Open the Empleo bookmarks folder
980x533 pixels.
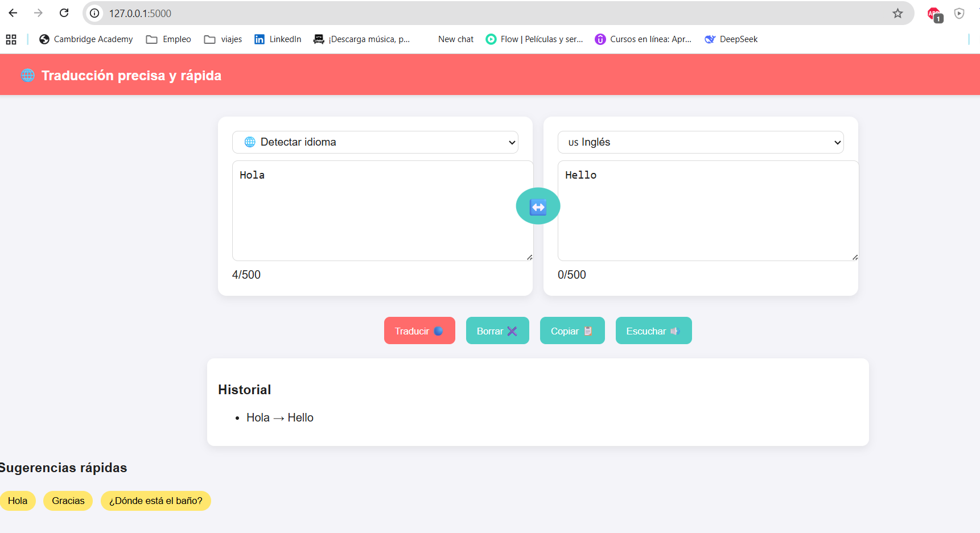point(168,39)
